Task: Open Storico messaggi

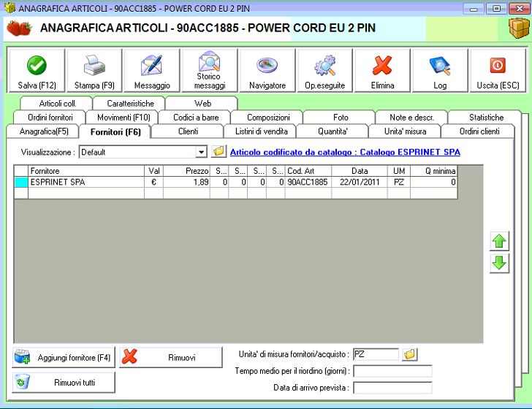Action: tap(210, 71)
